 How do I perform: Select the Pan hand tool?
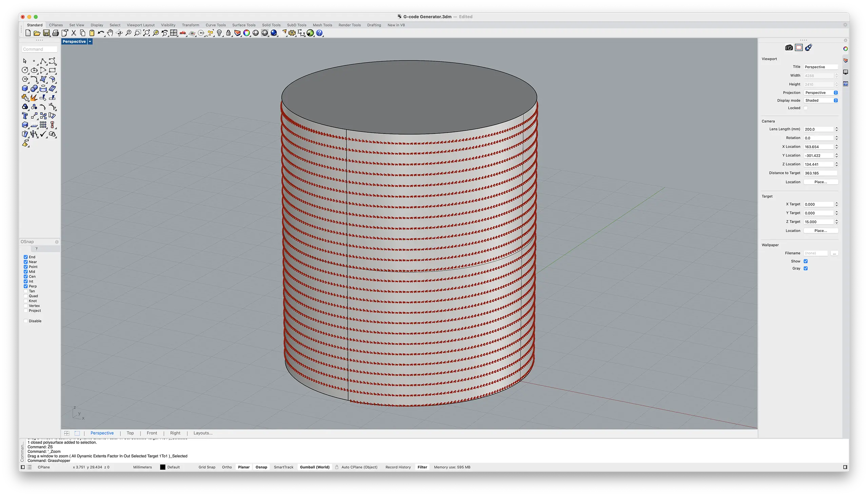pyautogui.click(x=110, y=33)
